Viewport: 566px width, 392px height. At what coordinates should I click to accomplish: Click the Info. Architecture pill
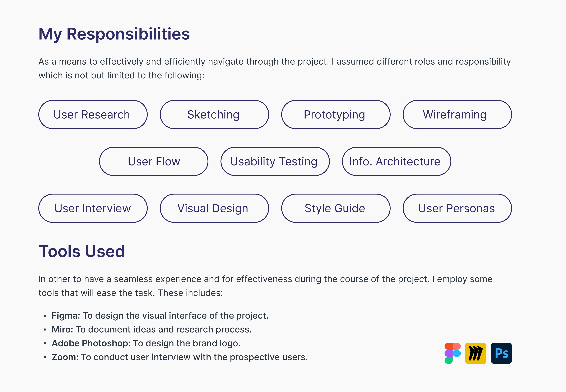[396, 161]
